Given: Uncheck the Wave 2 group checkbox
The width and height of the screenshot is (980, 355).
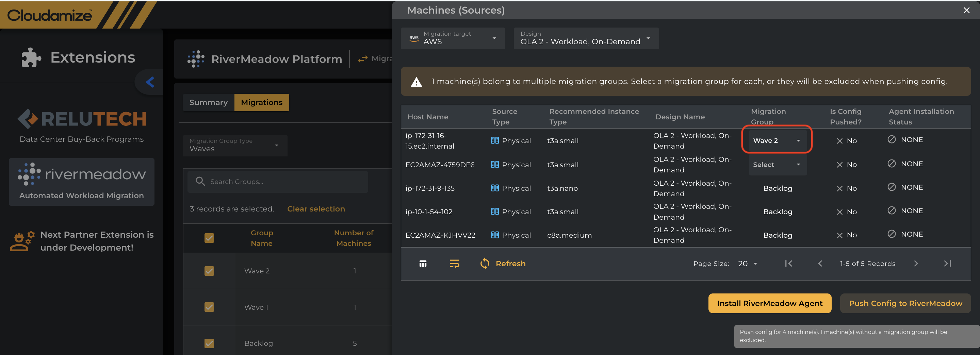Looking at the screenshot, I should click(209, 271).
